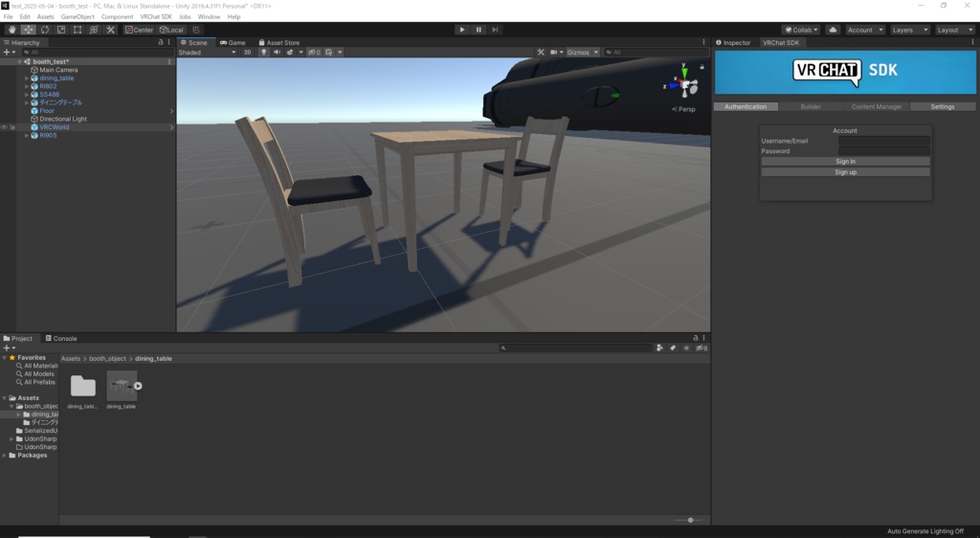The image size is (980, 538).
Task: Open Account dropdown
Action: (x=865, y=30)
